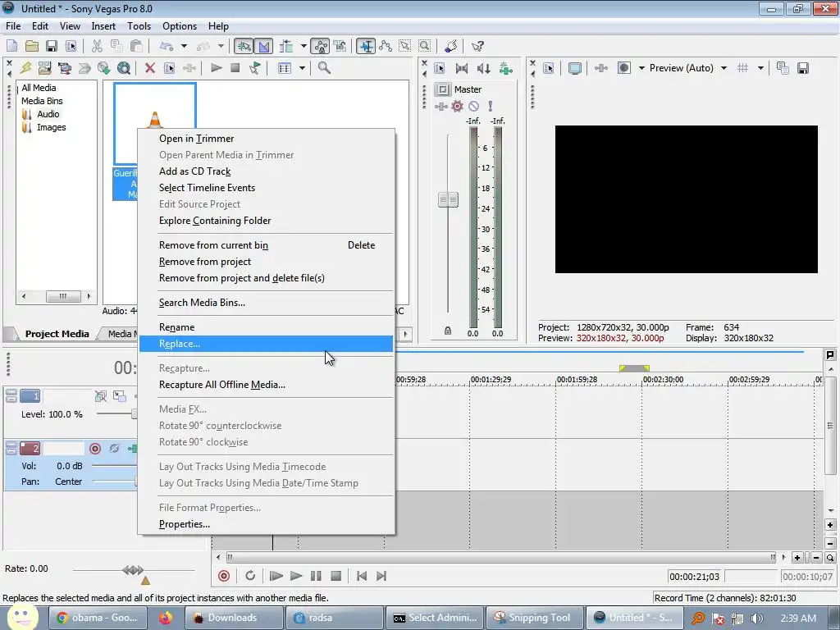Select Zoom Edit Tool magnifier icon
This screenshot has width=840, height=630.
tap(425, 46)
